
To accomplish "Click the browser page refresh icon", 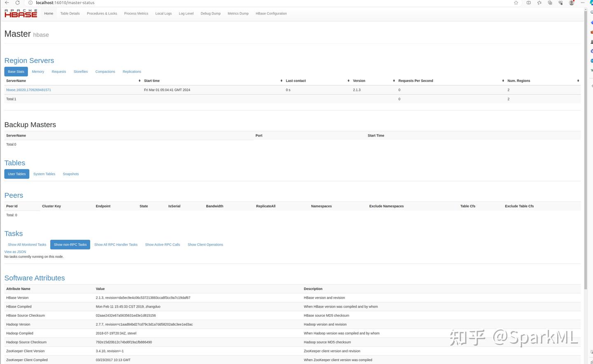I will [17, 3].
